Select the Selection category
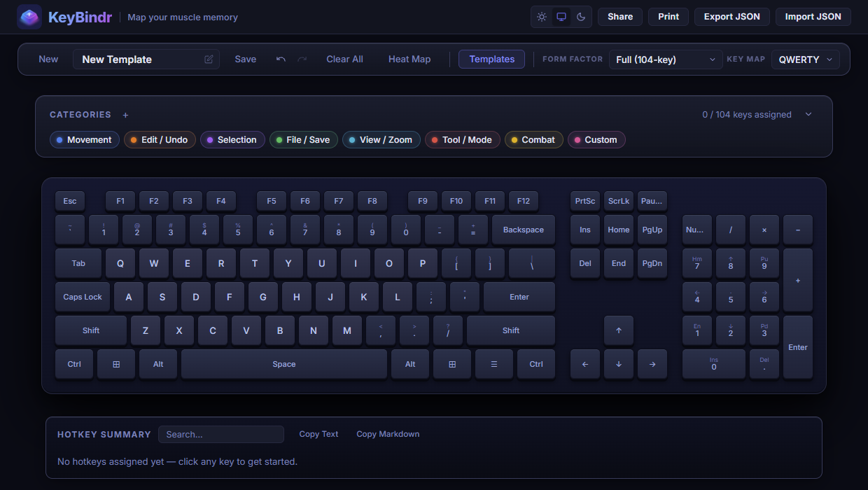 coord(232,140)
